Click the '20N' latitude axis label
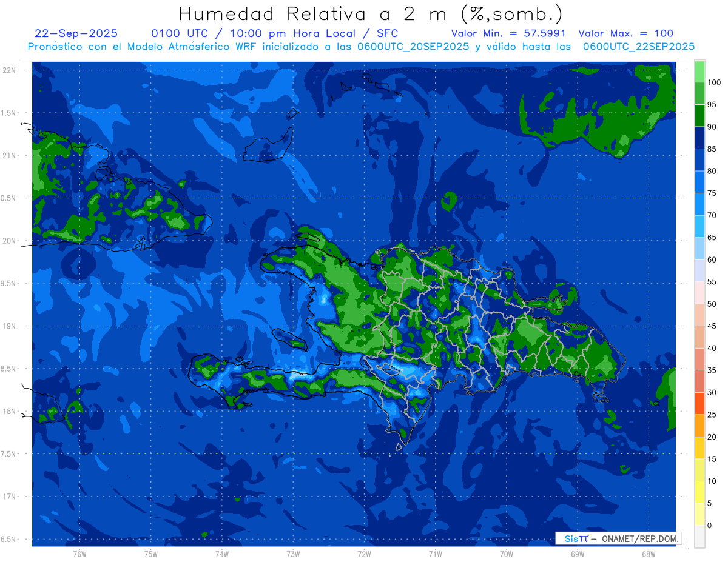 (9, 241)
